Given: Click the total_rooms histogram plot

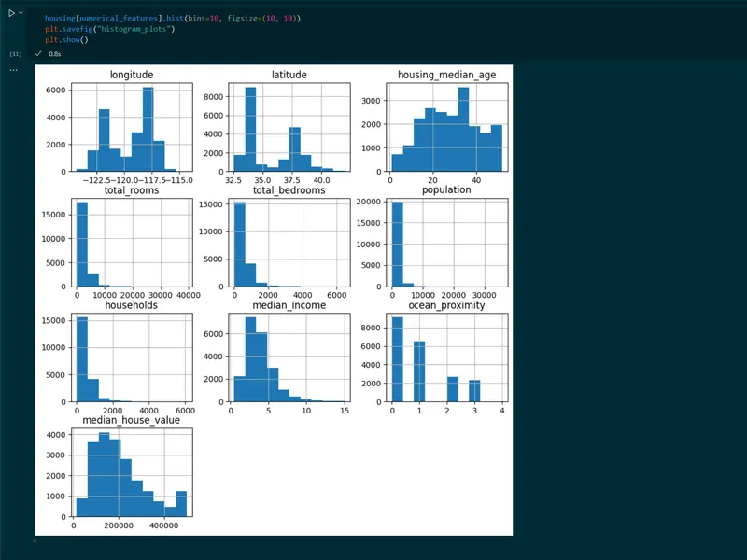Looking at the screenshot, I should [x=132, y=243].
